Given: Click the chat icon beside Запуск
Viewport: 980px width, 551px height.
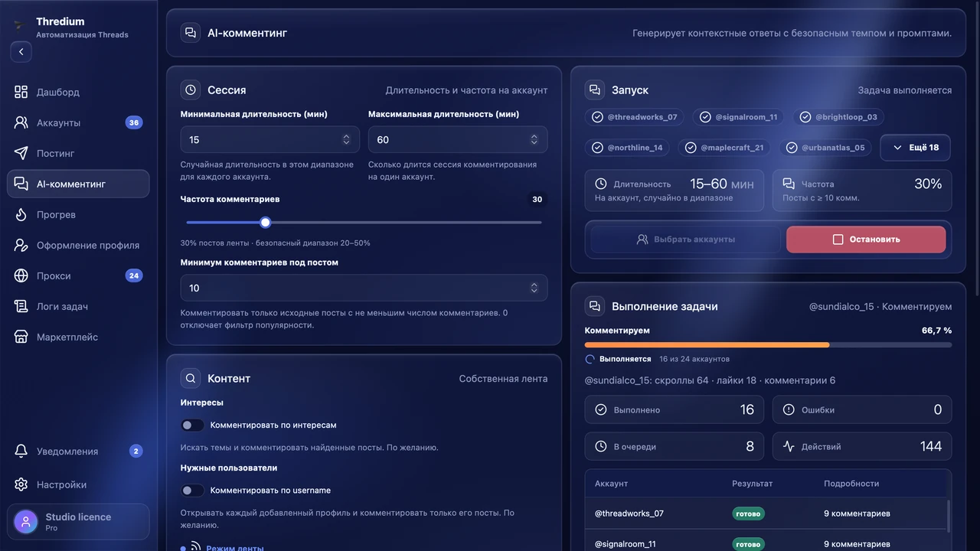Looking at the screenshot, I should click(x=594, y=90).
